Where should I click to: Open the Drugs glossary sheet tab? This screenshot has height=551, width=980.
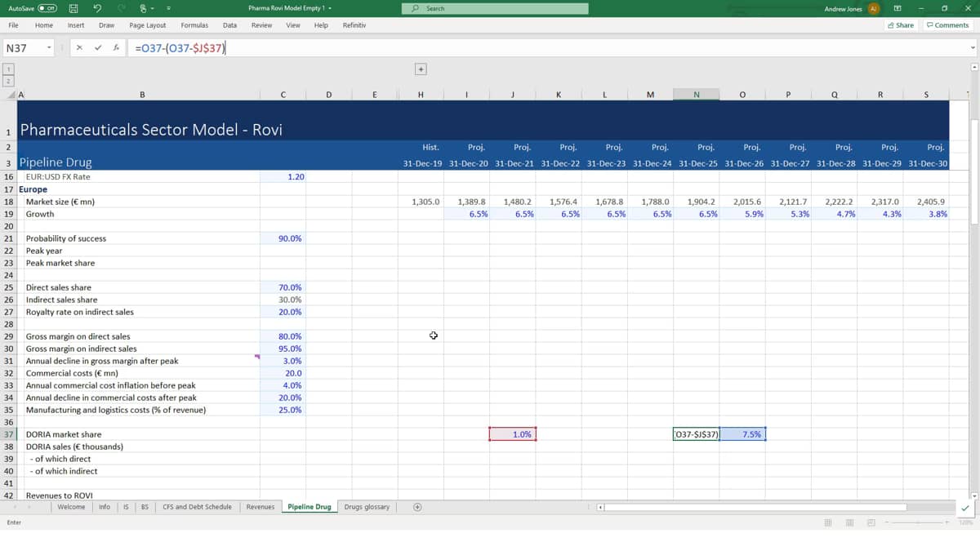coord(367,507)
